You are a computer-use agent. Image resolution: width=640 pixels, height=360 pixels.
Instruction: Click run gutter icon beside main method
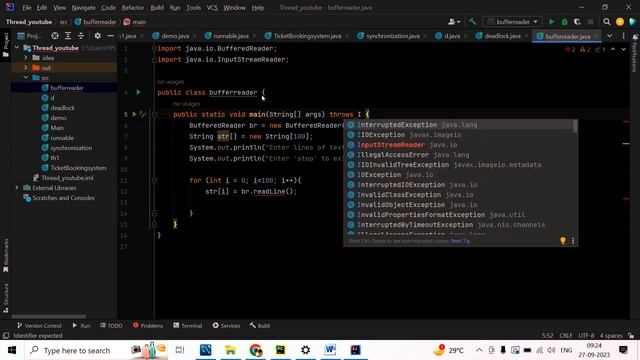[134, 114]
